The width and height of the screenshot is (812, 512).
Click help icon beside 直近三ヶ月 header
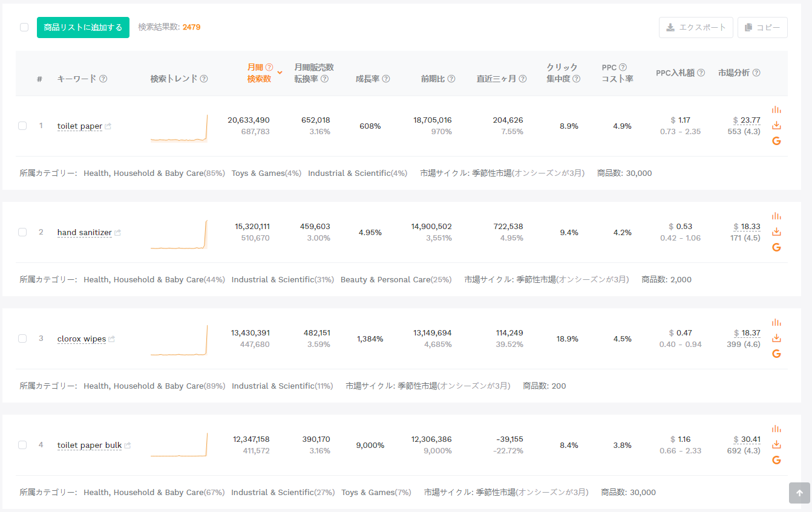click(523, 79)
